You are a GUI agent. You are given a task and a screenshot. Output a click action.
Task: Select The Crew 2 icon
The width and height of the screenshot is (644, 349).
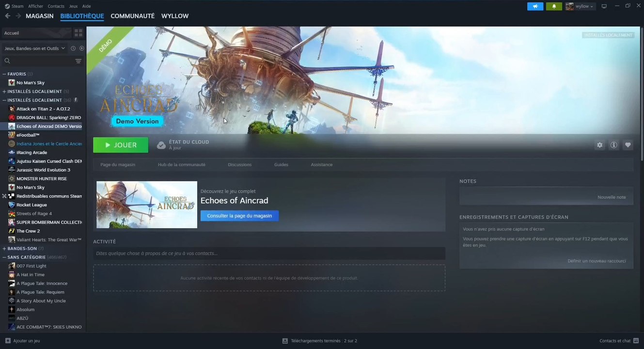[12, 231]
